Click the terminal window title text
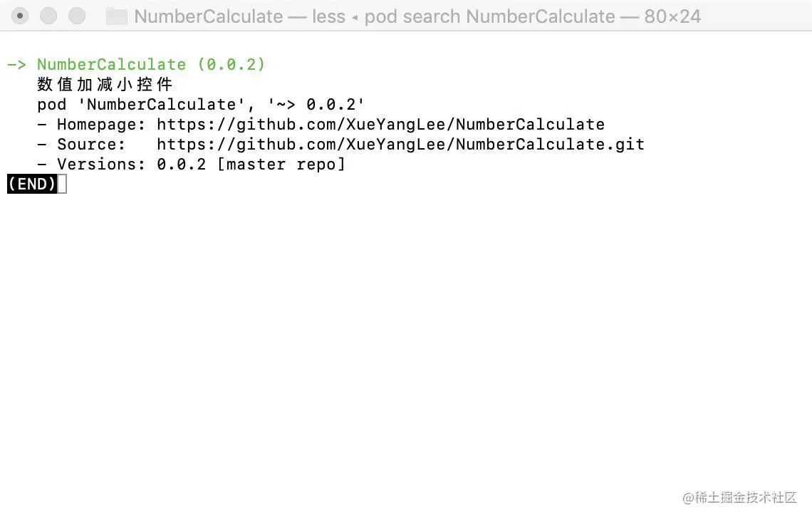 417,16
